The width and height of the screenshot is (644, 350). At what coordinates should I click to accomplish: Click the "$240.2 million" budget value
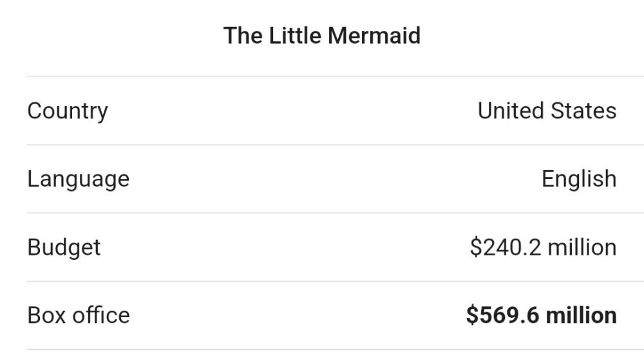tap(543, 248)
